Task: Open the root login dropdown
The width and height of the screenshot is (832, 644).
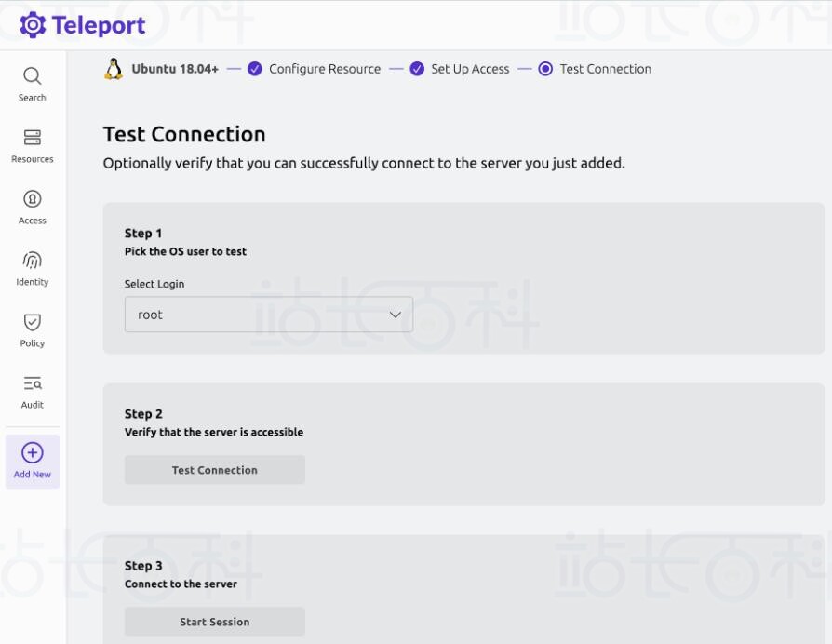Action: click(x=268, y=314)
